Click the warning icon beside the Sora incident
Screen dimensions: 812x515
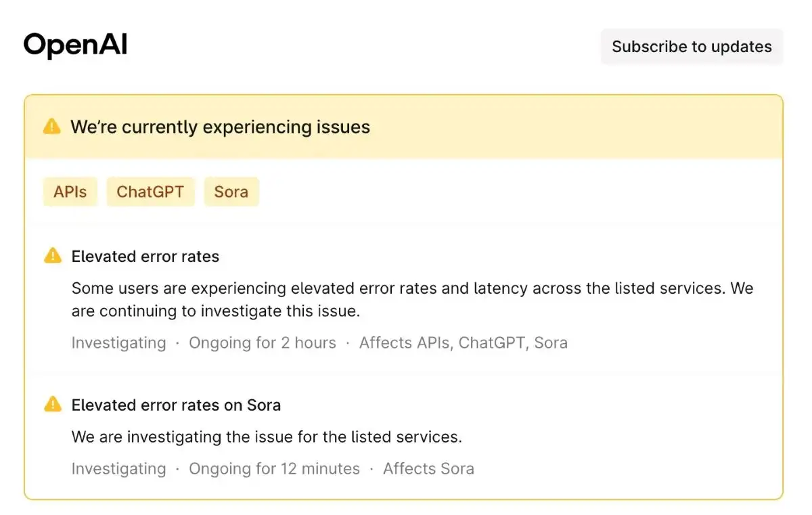[x=52, y=405]
